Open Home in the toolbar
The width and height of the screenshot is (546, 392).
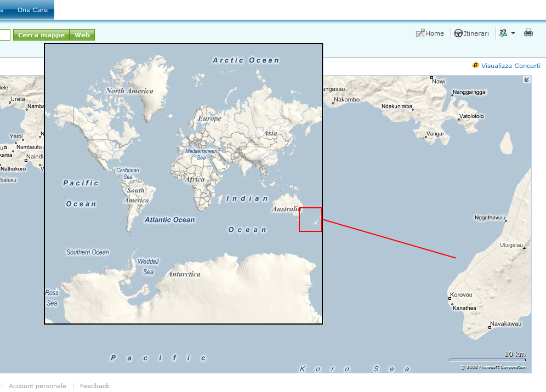pos(435,33)
